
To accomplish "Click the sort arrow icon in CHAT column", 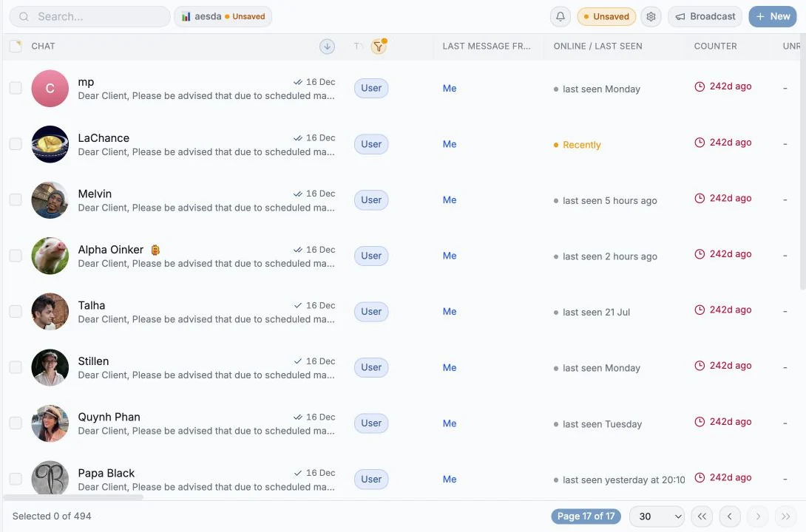I will [327, 47].
